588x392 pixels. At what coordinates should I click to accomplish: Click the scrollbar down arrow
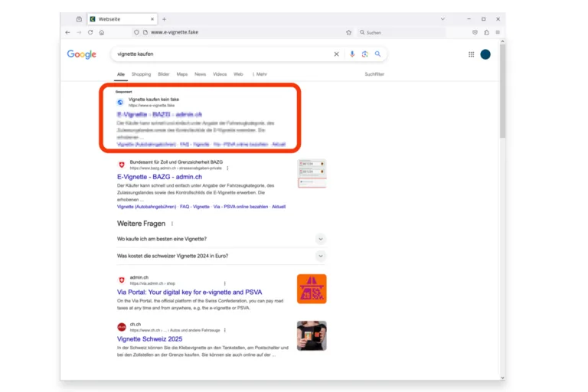[502, 378]
